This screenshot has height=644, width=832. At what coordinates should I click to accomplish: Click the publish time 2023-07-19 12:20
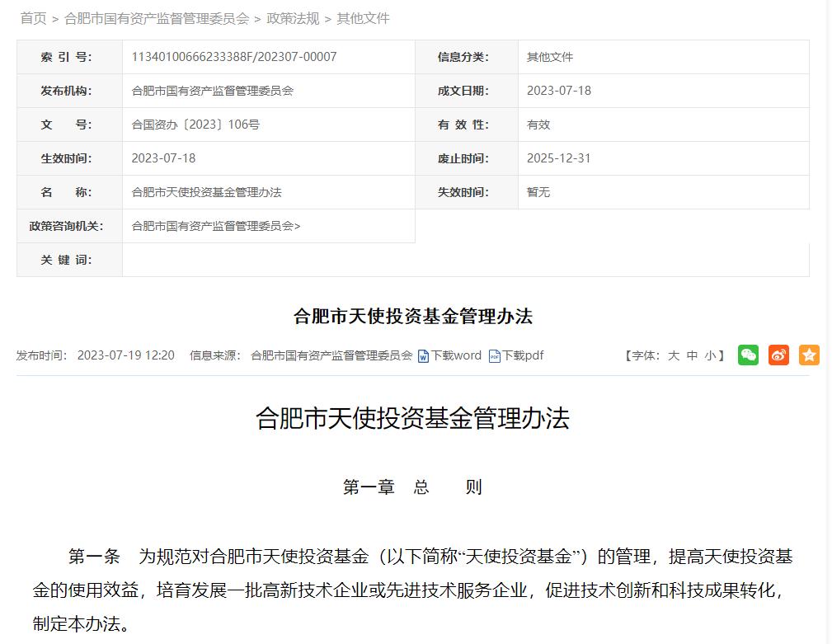pyautogui.click(x=126, y=355)
